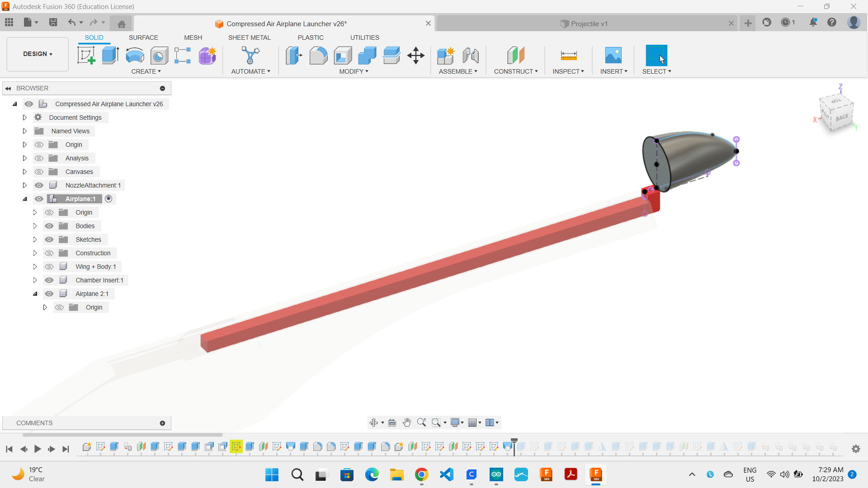Select the Fillet tool
The width and height of the screenshot is (868, 488).
pyautogui.click(x=318, y=56)
